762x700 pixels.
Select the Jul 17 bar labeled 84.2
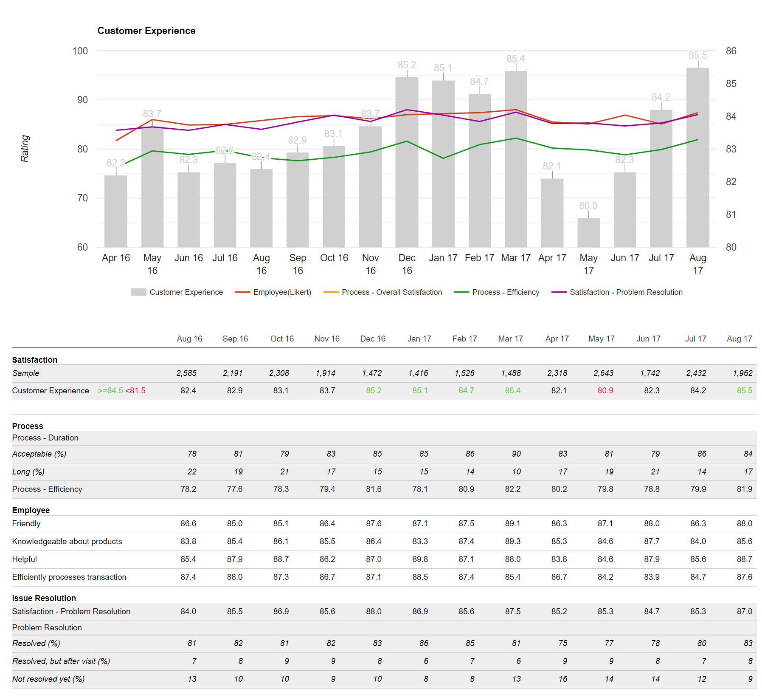pyautogui.click(x=661, y=178)
